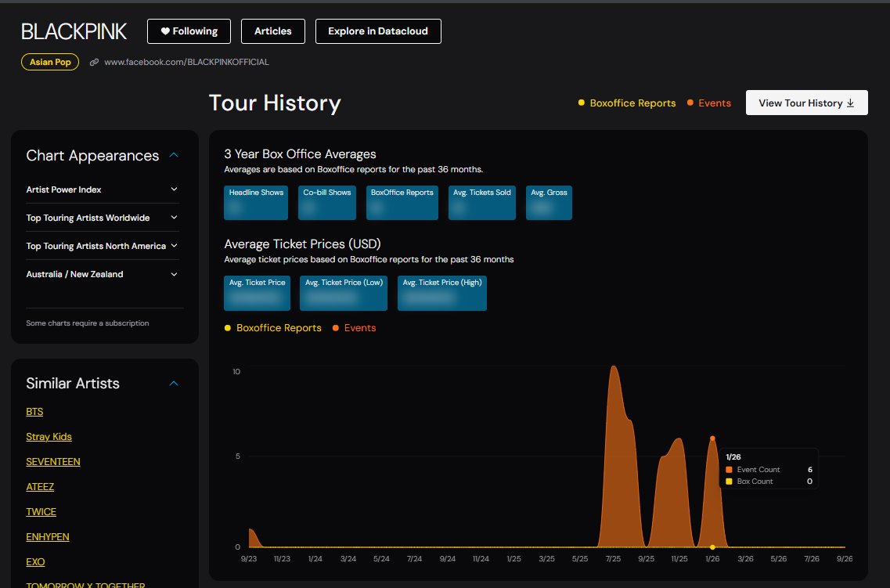Click the orange 1/26 event data point

(712, 438)
